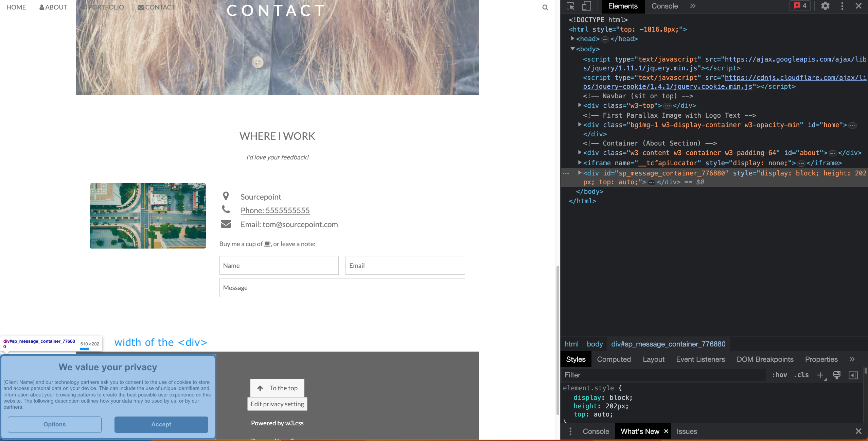Focus the Message input field

pyautogui.click(x=342, y=288)
